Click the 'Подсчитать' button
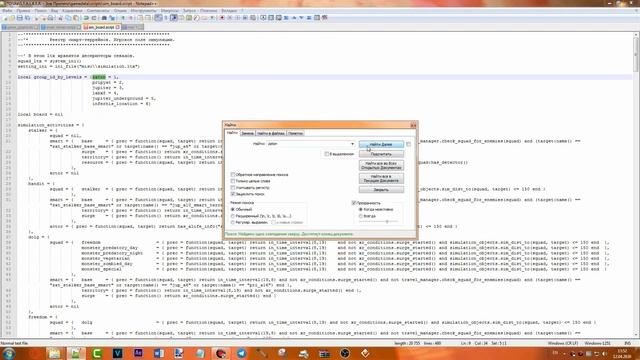 pyautogui.click(x=381, y=154)
